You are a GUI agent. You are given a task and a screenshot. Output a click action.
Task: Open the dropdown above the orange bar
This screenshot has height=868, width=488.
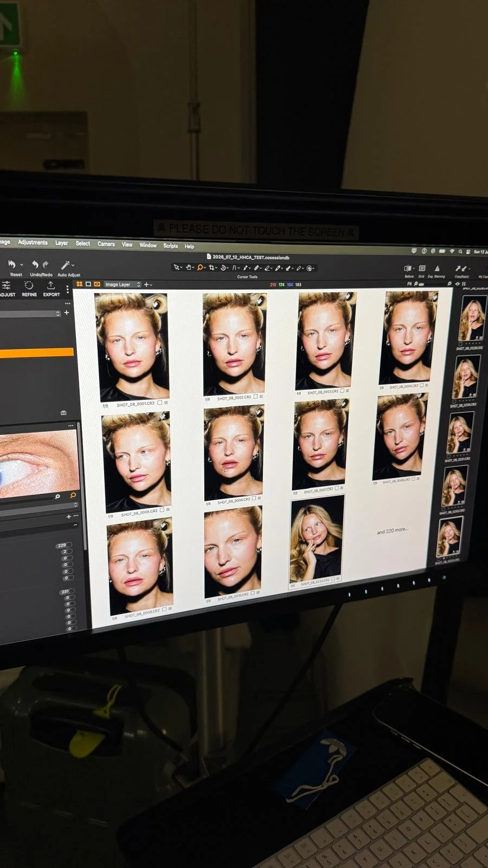tap(30, 314)
